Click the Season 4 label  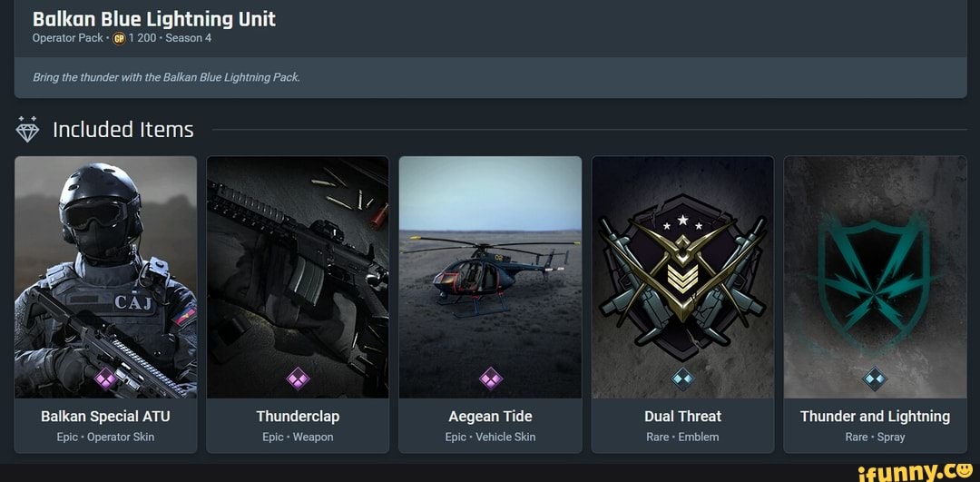(x=189, y=38)
